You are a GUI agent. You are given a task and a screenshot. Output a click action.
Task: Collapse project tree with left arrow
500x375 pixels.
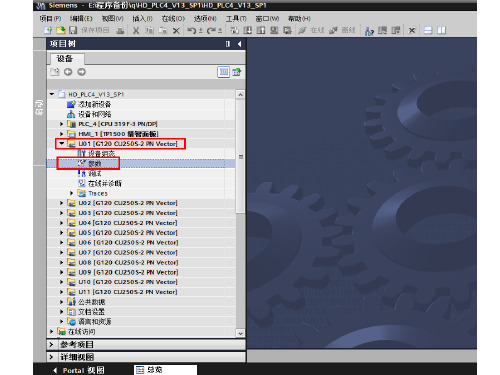coord(239,44)
